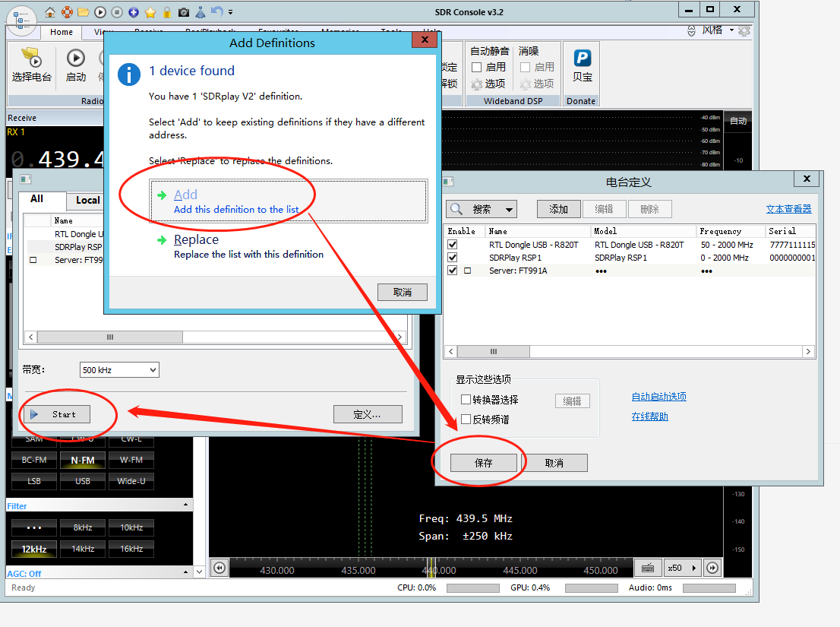Viewport: 840px width, 627px height.
Task: Switch to the Home ribbon tab
Action: click(x=62, y=32)
